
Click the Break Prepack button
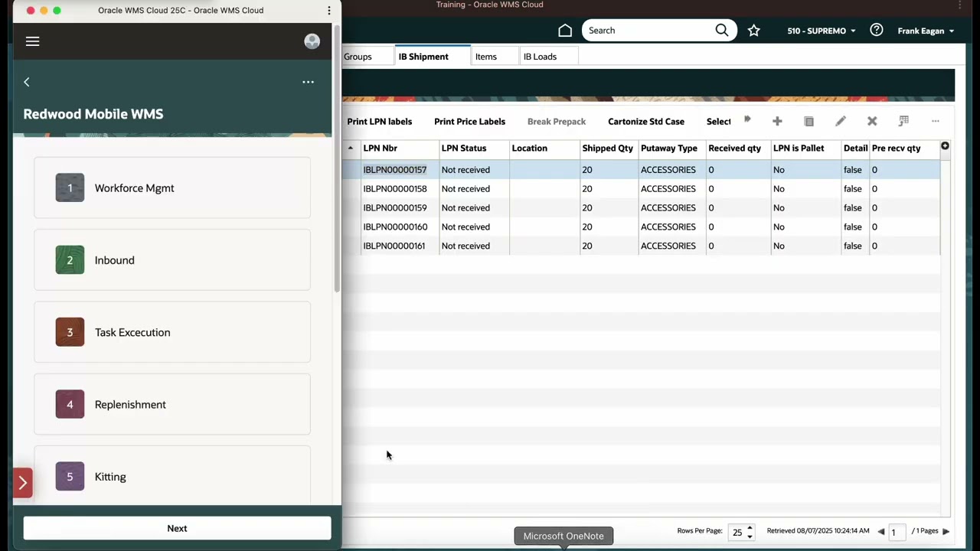[x=557, y=121]
